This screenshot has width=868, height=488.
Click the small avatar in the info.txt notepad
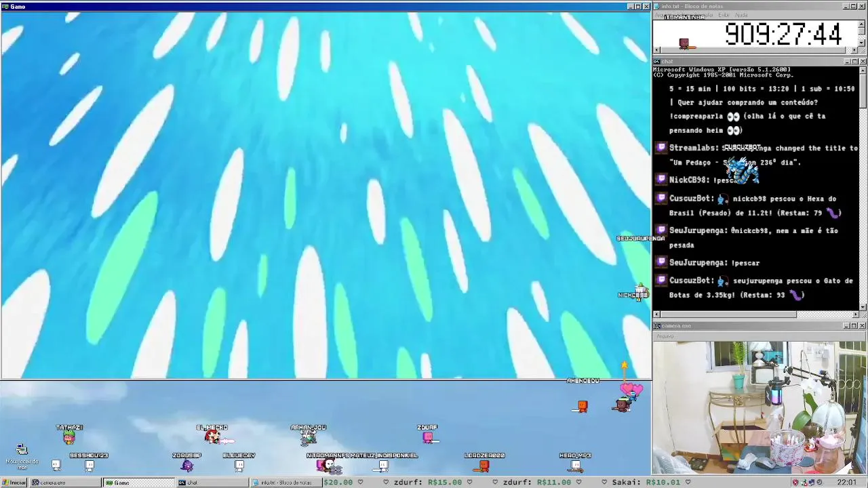tap(684, 43)
